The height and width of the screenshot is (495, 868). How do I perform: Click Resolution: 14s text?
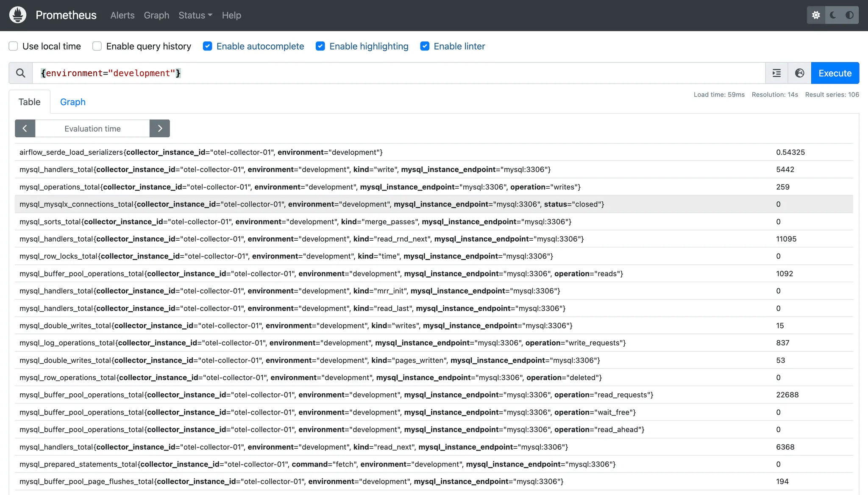click(775, 95)
